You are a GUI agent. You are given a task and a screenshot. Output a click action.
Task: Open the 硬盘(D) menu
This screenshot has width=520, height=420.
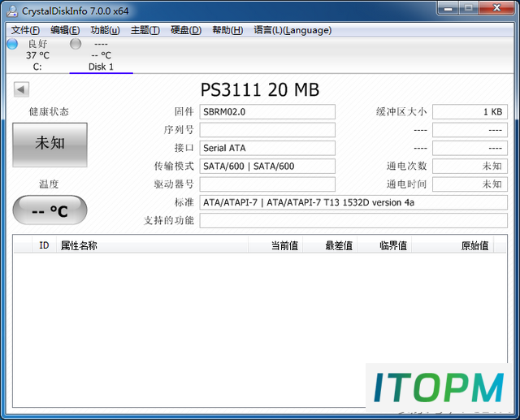point(186,30)
